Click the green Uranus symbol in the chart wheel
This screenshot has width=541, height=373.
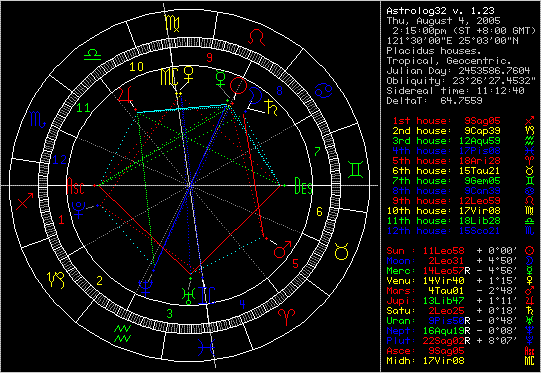[188, 296]
